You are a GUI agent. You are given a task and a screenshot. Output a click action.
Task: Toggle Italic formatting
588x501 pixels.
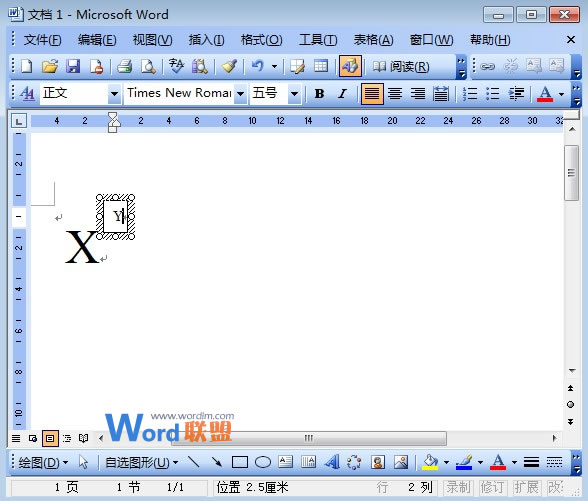coord(342,93)
